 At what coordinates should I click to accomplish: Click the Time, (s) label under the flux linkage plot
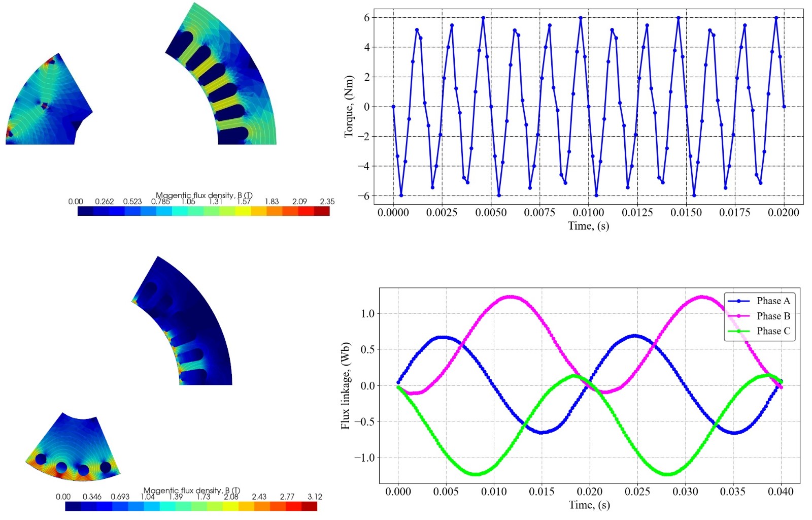point(589,505)
